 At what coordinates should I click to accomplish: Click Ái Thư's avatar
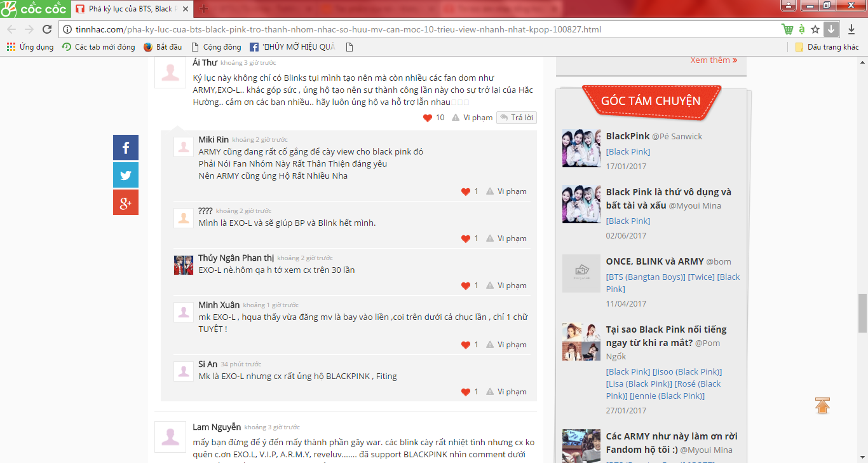[170, 73]
